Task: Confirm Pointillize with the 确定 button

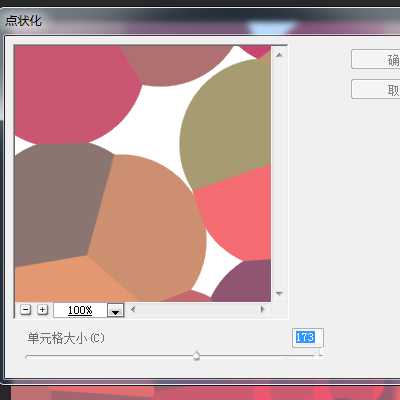Action: [x=376, y=59]
